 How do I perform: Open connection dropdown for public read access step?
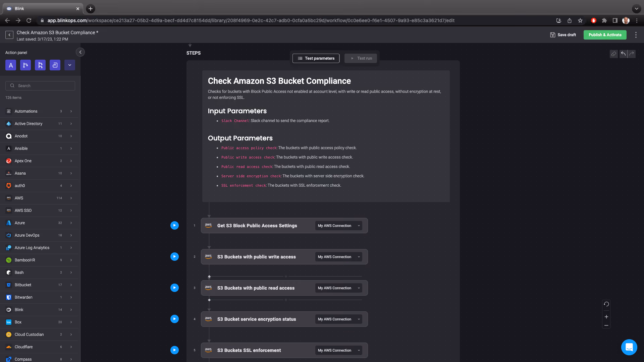(x=339, y=288)
